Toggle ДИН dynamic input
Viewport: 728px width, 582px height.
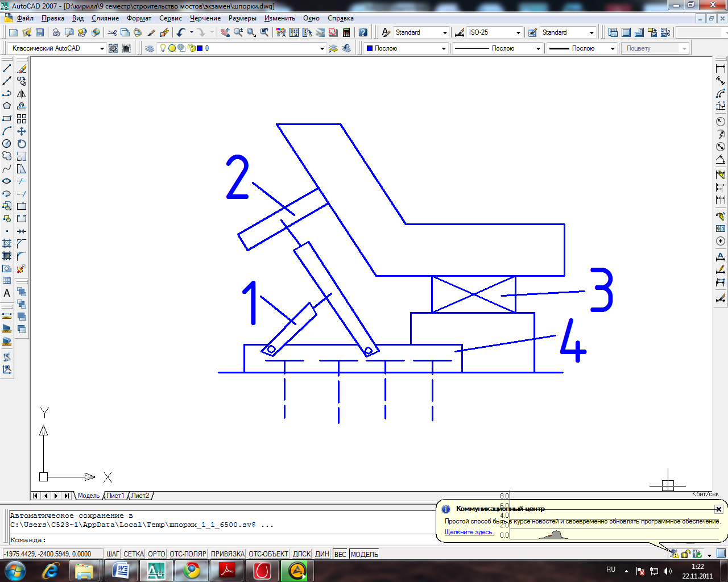[x=322, y=554]
